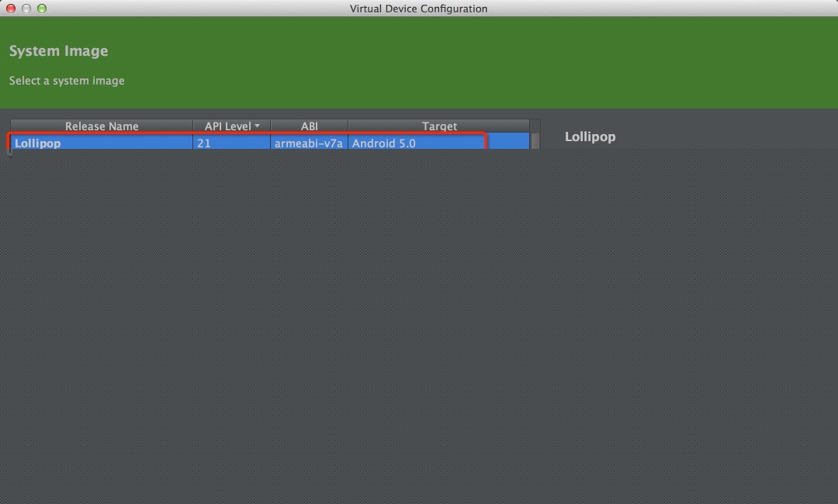Close the Virtual Device Configuration window
The width and height of the screenshot is (838, 504).
point(11,9)
